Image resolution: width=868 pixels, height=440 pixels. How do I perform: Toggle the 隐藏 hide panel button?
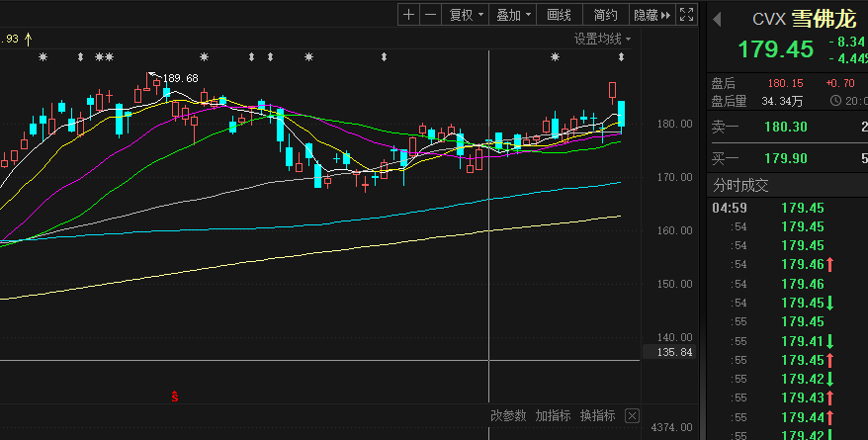(651, 15)
